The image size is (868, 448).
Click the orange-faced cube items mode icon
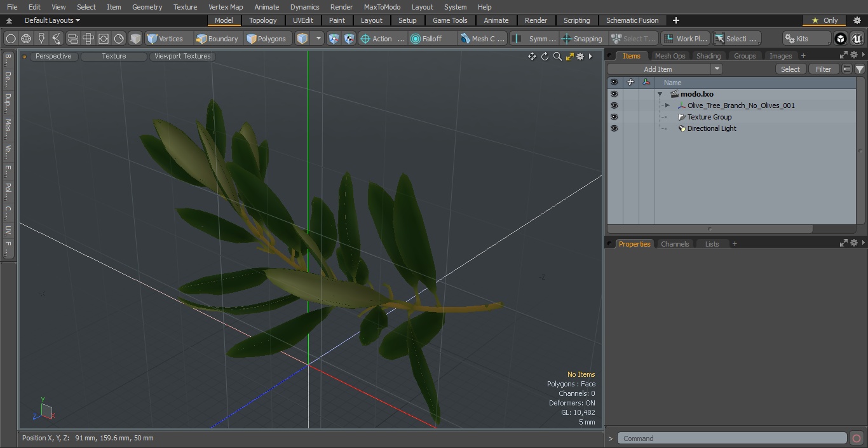(x=302, y=39)
